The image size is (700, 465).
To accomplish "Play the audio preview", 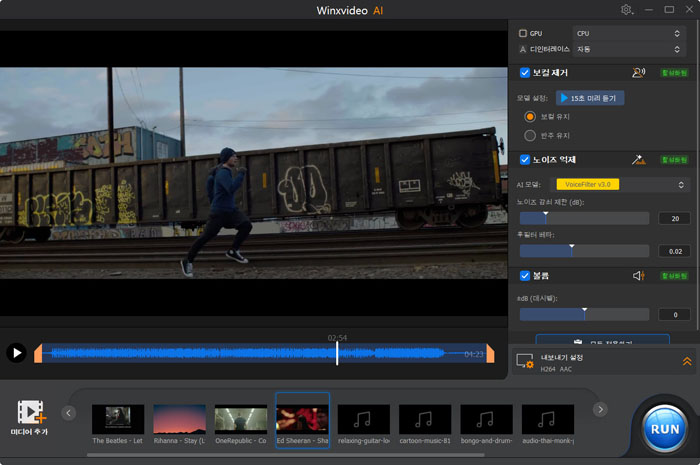I will (x=16, y=352).
